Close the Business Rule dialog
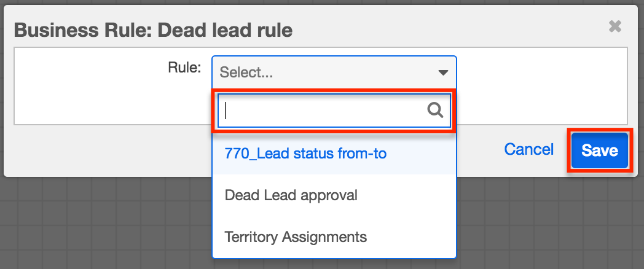Screen dimensions: 644x269 (615, 26)
